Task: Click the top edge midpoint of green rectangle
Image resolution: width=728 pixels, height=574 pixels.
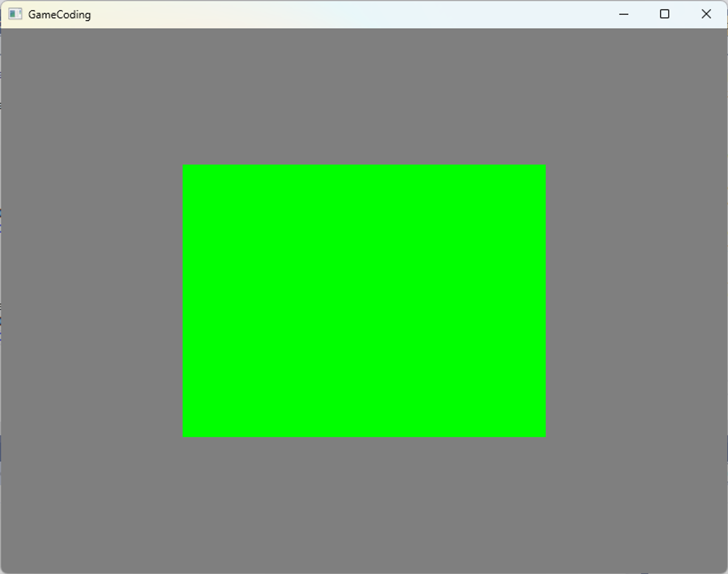Action: (364, 166)
